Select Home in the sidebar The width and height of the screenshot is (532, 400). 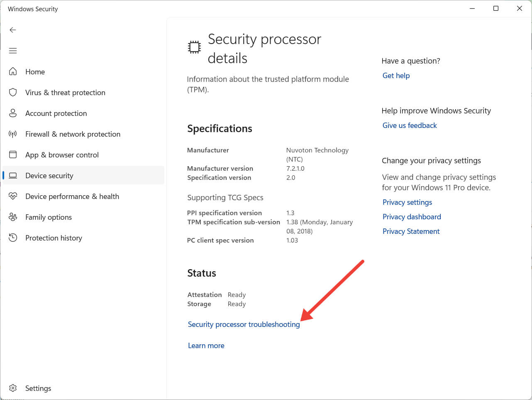pyautogui.click(x=35, y=71)
